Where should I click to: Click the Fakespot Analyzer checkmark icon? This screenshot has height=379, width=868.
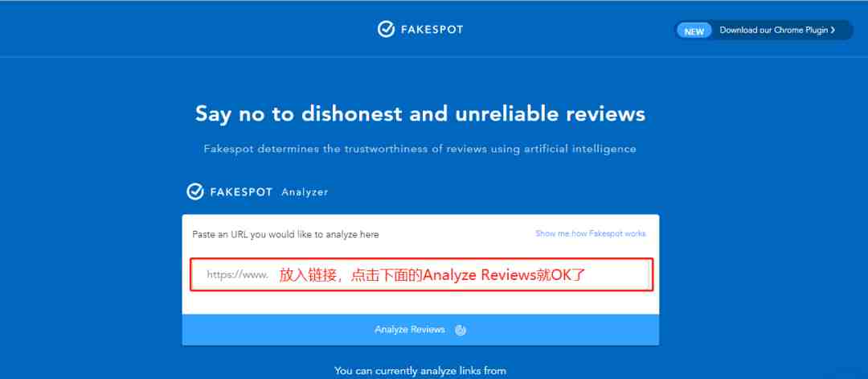[194, 192]
